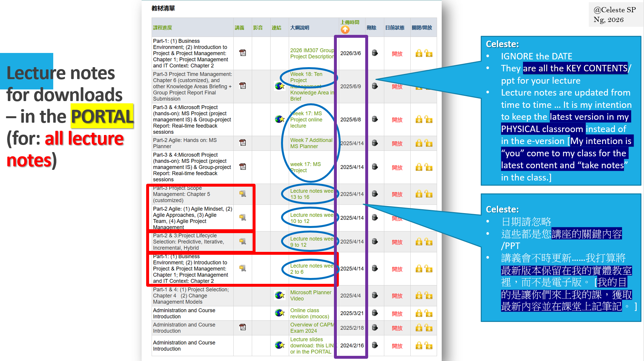Image resolution: width=644 pixels, height=361 pixels.
Task: Sort by 講義 column header
Action: (x=239, y=28)
